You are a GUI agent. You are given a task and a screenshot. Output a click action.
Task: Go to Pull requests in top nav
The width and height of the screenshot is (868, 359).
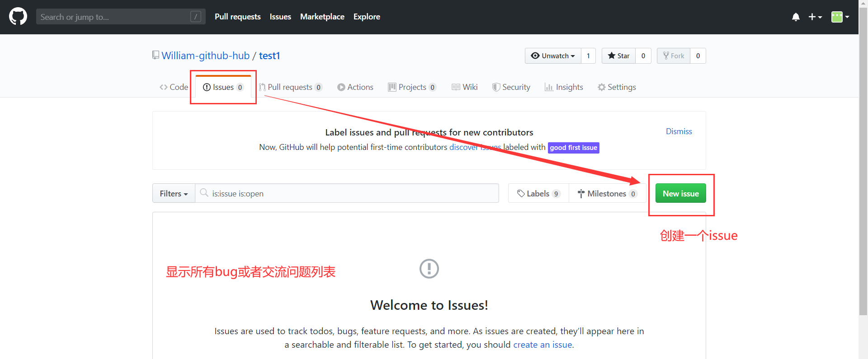(x=238, y=17)
